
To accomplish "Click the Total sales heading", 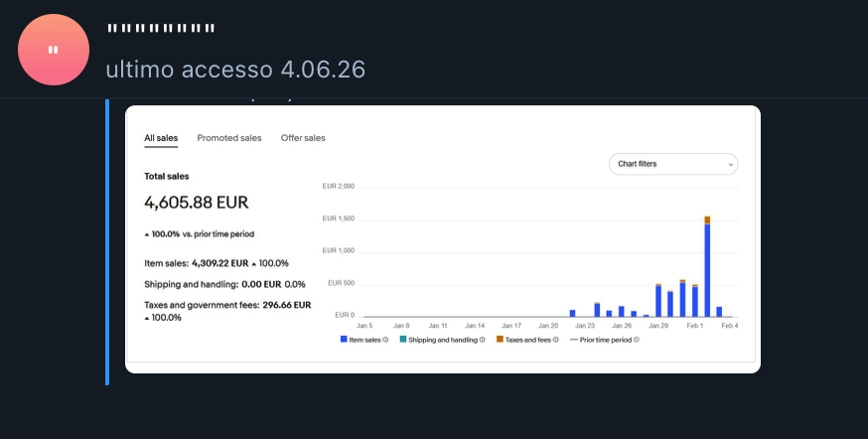I will pyautogui.click(x=167, y=176).
